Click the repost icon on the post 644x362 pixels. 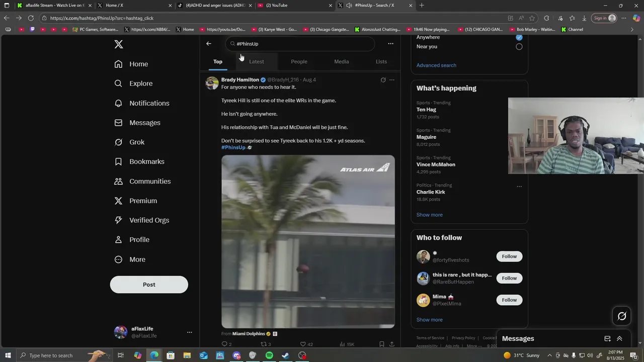tap(264, 344)
